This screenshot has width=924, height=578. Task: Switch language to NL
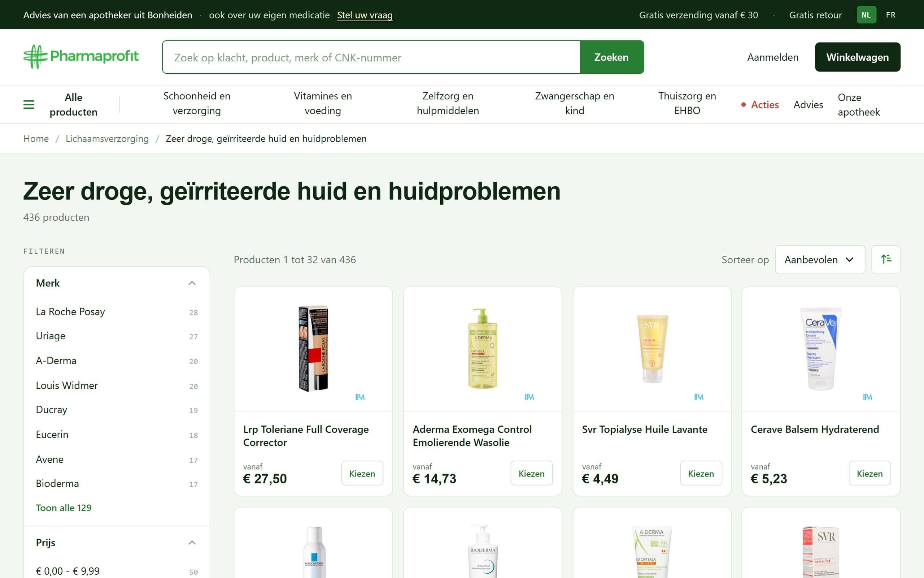pyautogui.click(x=866, y=15)
